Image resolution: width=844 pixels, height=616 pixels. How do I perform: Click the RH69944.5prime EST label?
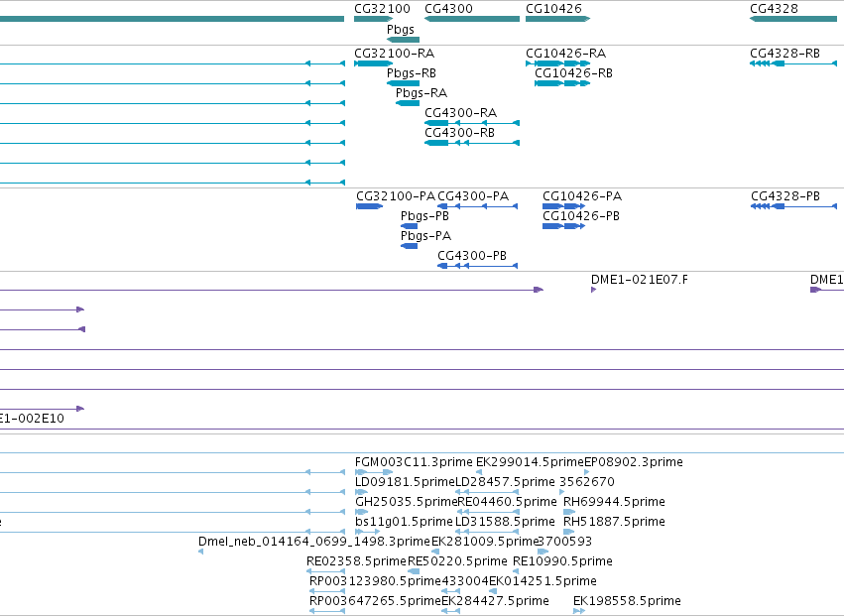pos(614,502)
